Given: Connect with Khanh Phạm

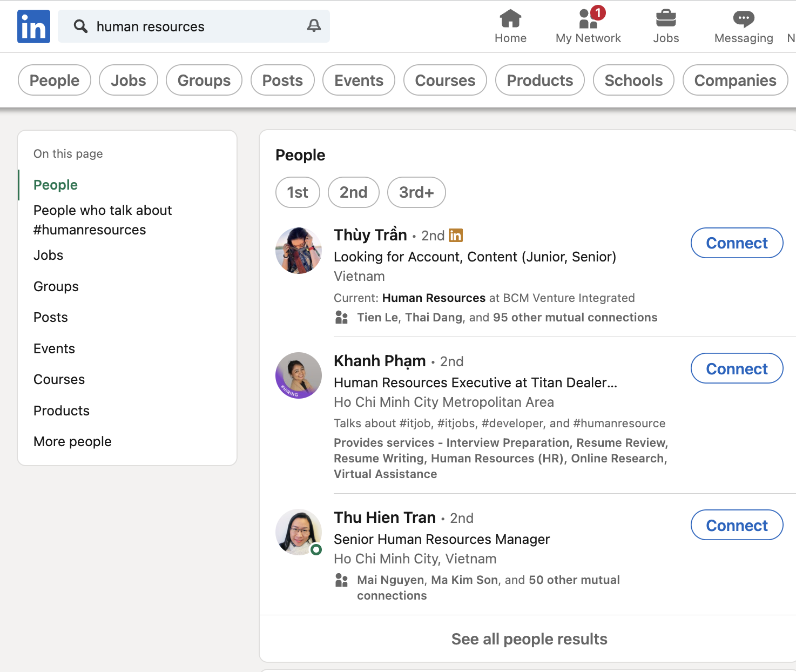Looking at the screenshot, I should [x=737, y=368].
